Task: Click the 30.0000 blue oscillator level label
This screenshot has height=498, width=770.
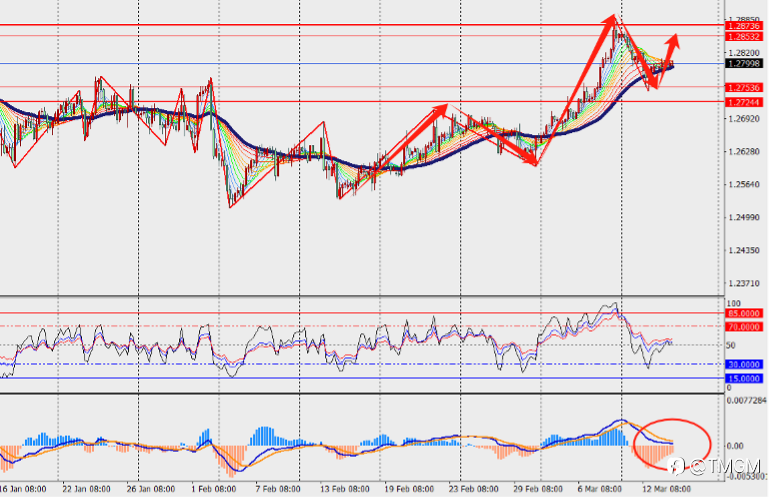Action: (x=743, y=364)
